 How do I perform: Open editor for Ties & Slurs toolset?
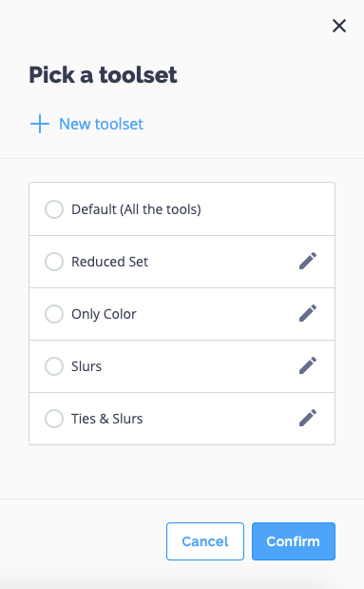coord(308,418)
